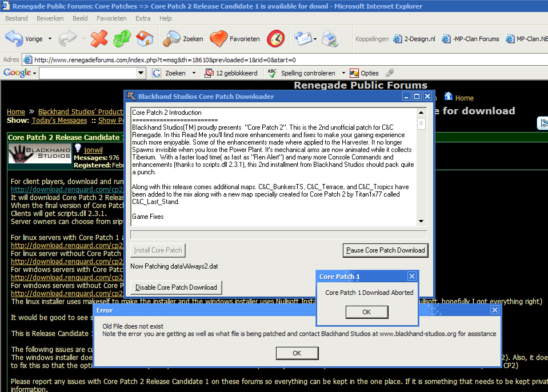Image resolution: width=548 pixels, height=392 pixels.
Task: Expand the Vorige back history dropdown arrow
Action: coord(50,39)
